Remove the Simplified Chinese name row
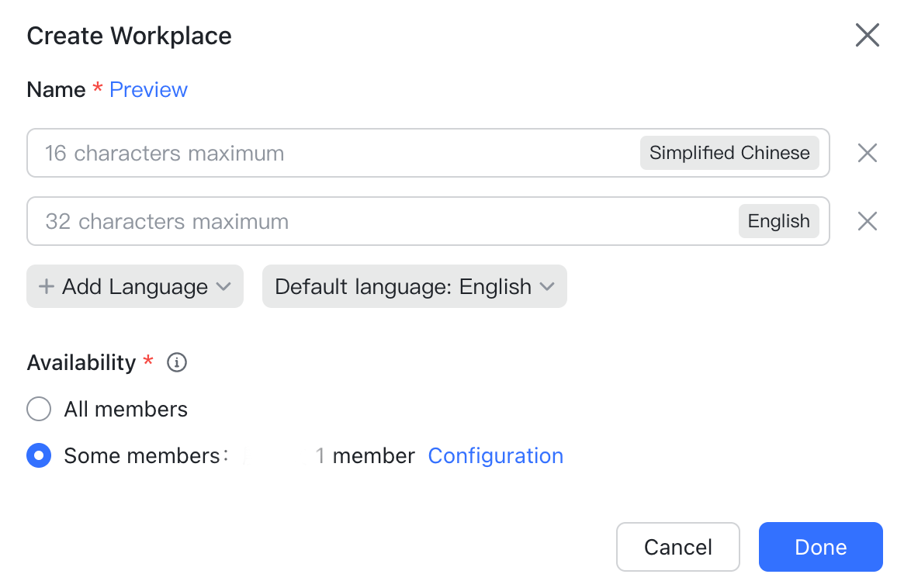 pyautogui.click(x=867, y=154)
